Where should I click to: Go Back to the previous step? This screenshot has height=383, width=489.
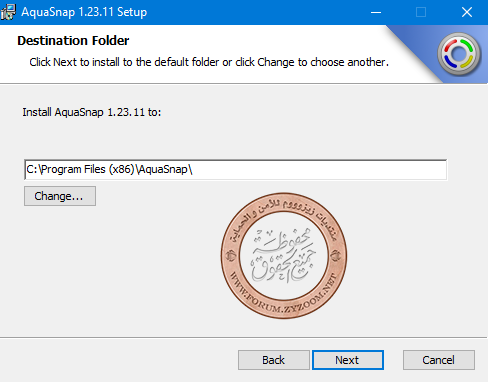274,360
